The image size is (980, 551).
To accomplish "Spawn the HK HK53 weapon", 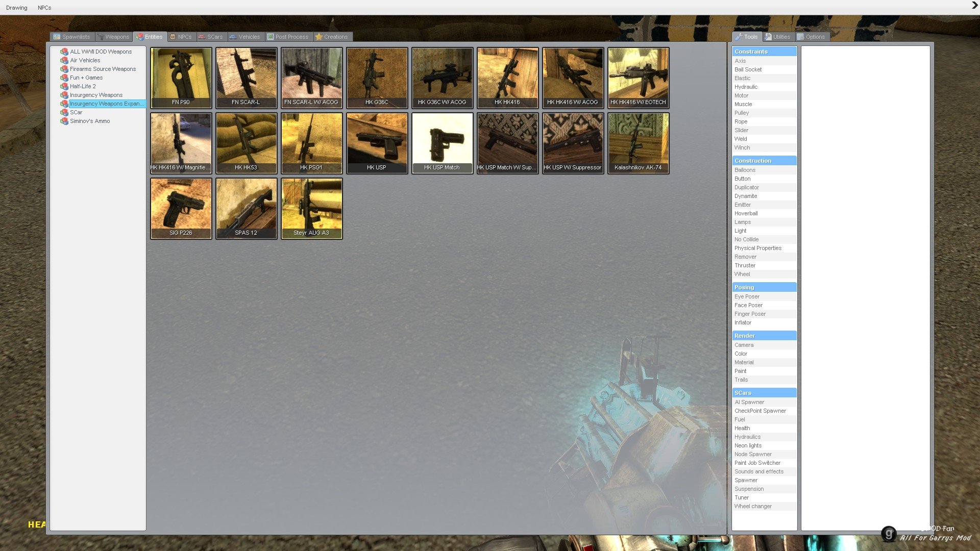I will click(x=246, y=143).
